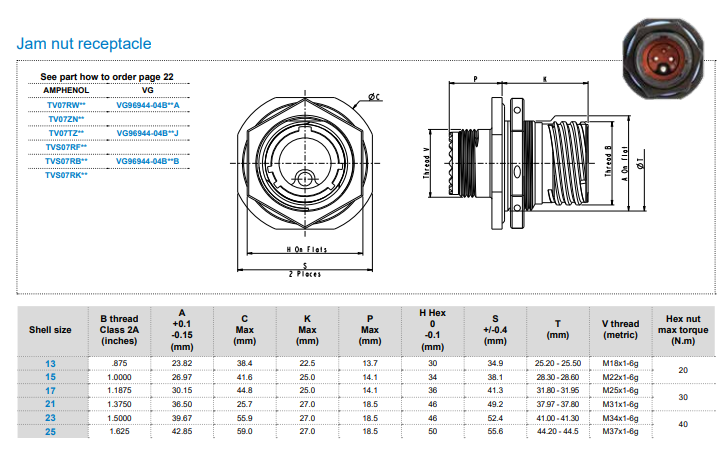Click the 'Jam nut receptacle' heading
720x457 pixels.
tap(85, 44)
